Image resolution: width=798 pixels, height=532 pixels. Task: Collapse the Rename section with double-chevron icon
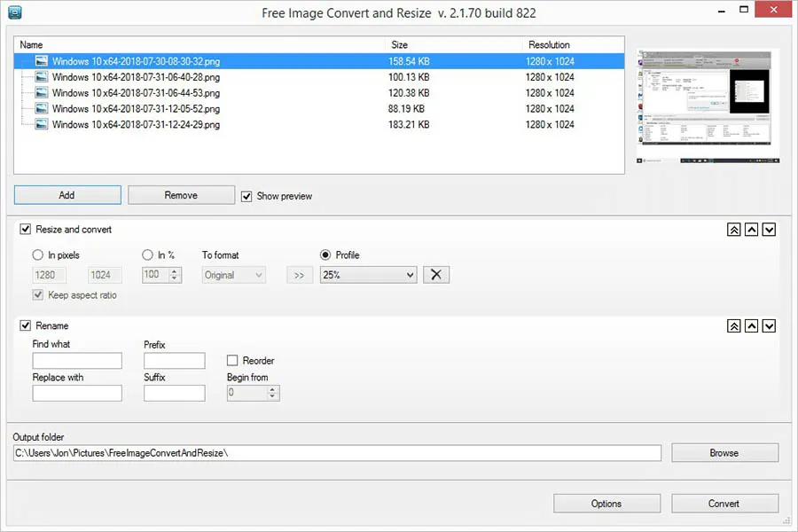733,325
